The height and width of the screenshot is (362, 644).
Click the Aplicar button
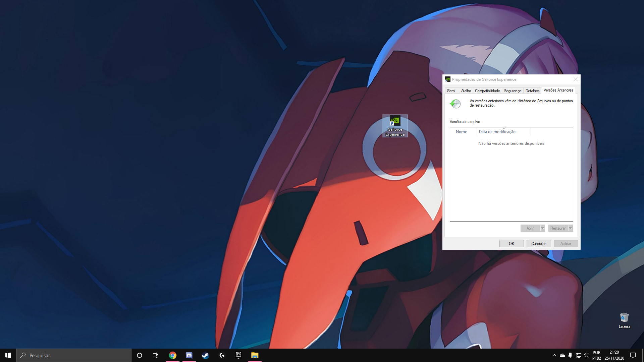tap(566, 244)
